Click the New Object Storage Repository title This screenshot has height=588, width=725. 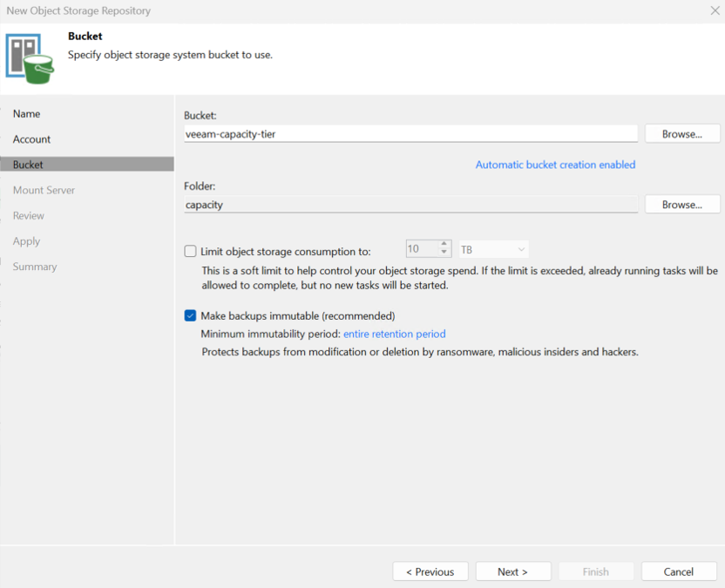(78, 10)
